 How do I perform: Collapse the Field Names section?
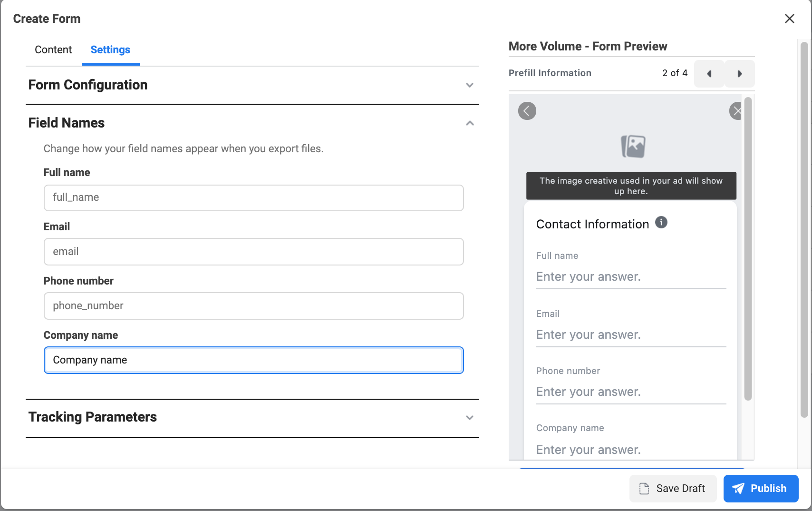click(469, 123)
